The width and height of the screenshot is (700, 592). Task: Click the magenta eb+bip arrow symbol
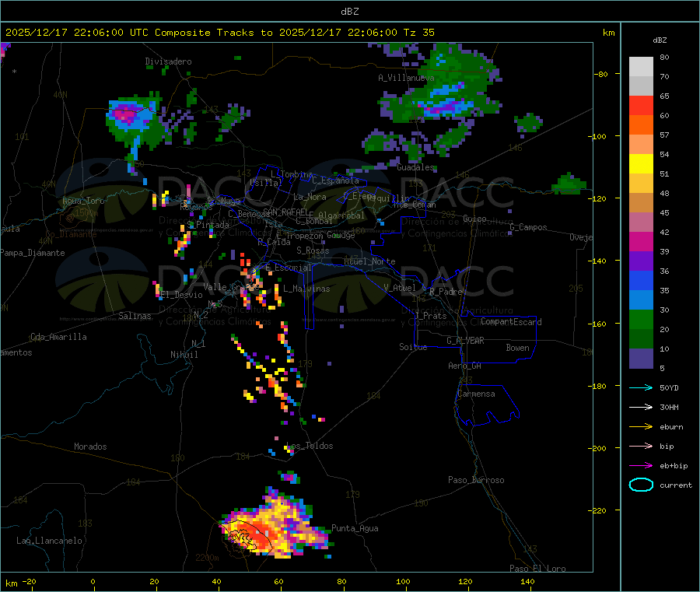pyautogui.click(x=641, y=466)
